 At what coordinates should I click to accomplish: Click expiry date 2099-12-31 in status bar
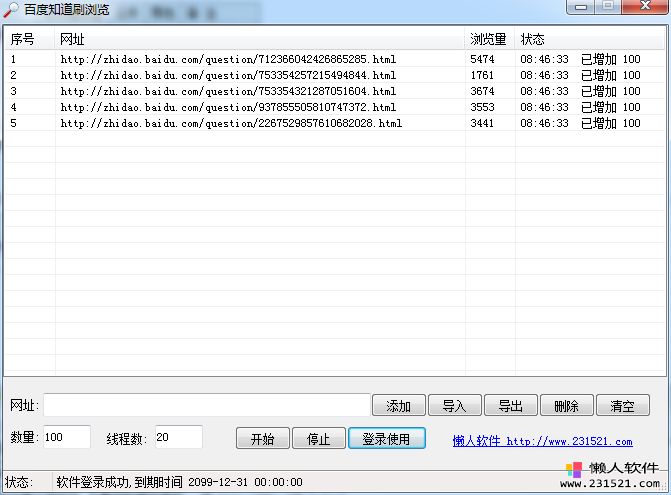coord(218,482)
